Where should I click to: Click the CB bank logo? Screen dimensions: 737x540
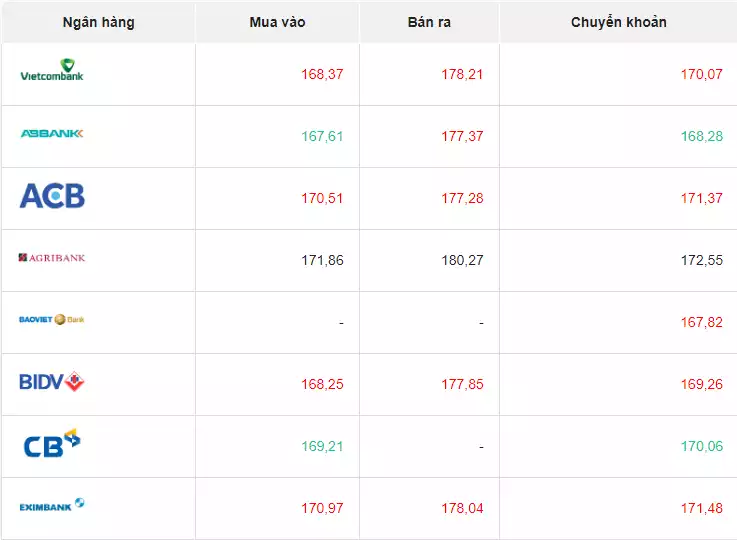coord(52,443)
